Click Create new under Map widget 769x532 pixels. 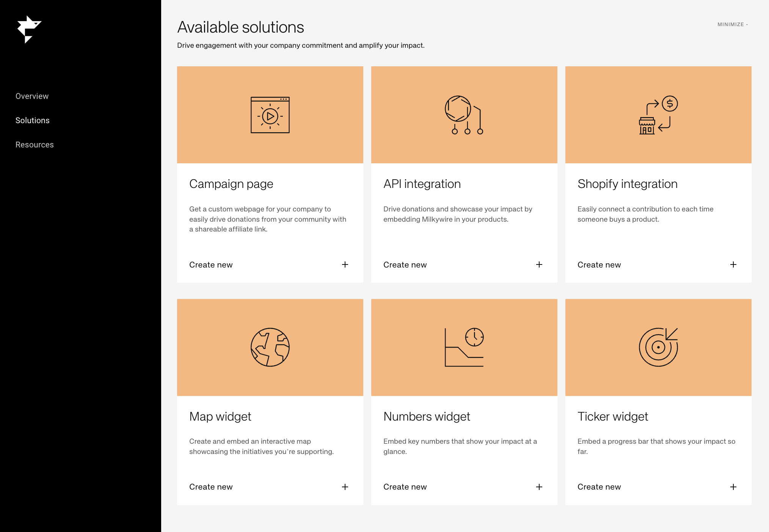211,487
